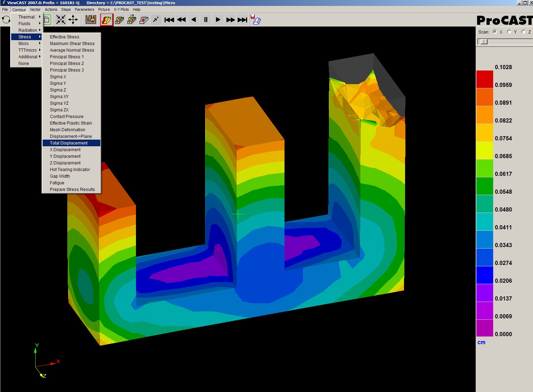The height and width of the screenshot is (392, 533).
Task: Open the Parameters menu
Action: tap(85, 9)
